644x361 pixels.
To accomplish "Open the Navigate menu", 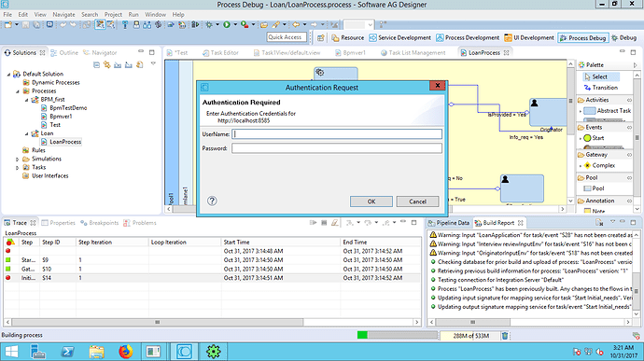I will [63, 14].
